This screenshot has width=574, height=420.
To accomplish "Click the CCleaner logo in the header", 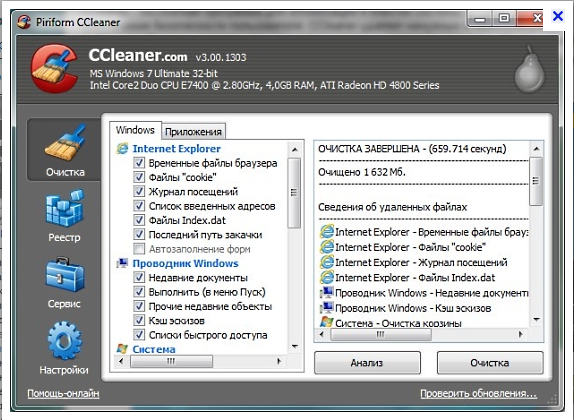I will 55,68.
